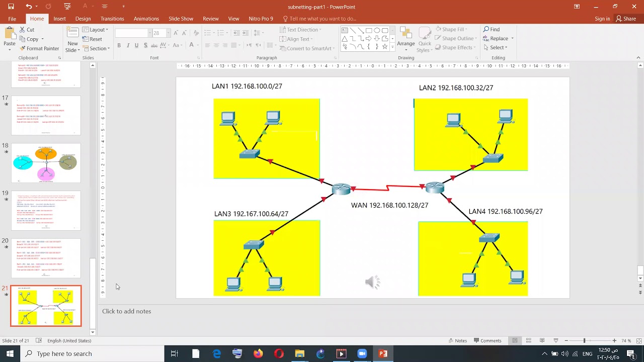Start Slide Show from status bar
Viewport: 644px width, 362px height.
(555, 341)
